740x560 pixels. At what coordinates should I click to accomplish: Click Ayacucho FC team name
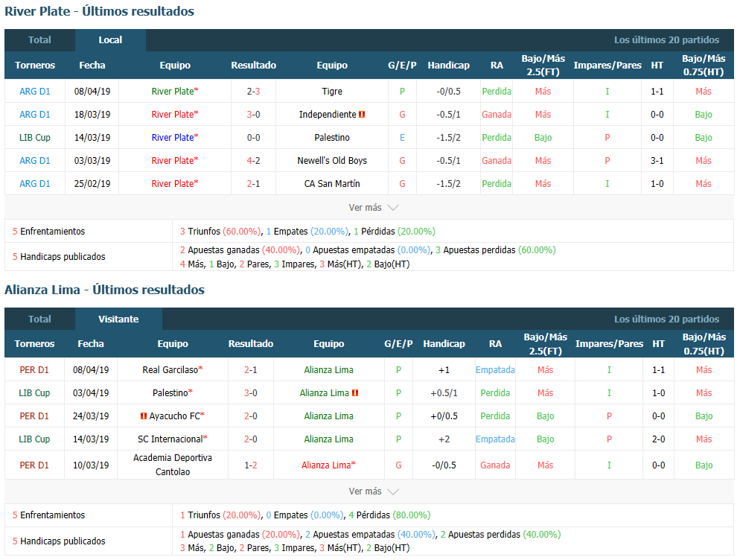pos(176,416)
